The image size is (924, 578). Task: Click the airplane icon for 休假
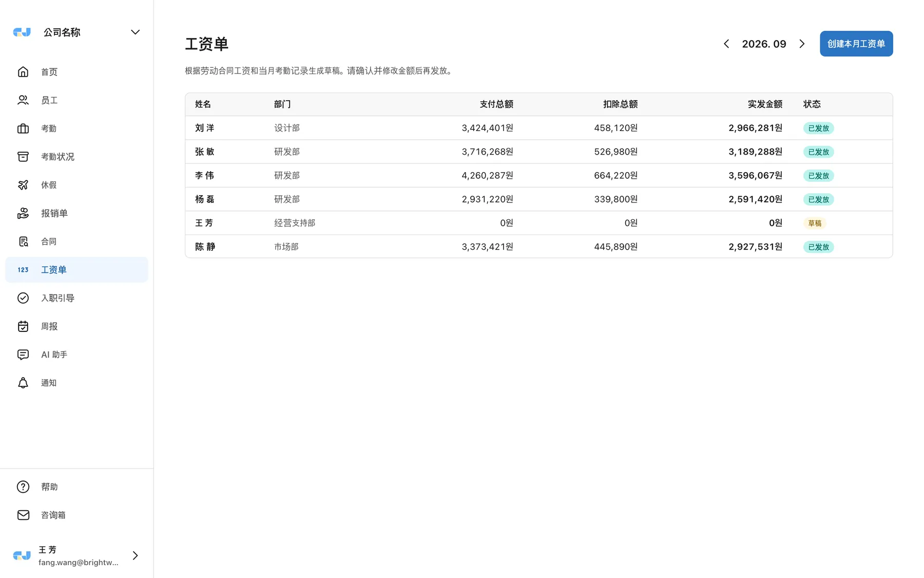[23, 185]
